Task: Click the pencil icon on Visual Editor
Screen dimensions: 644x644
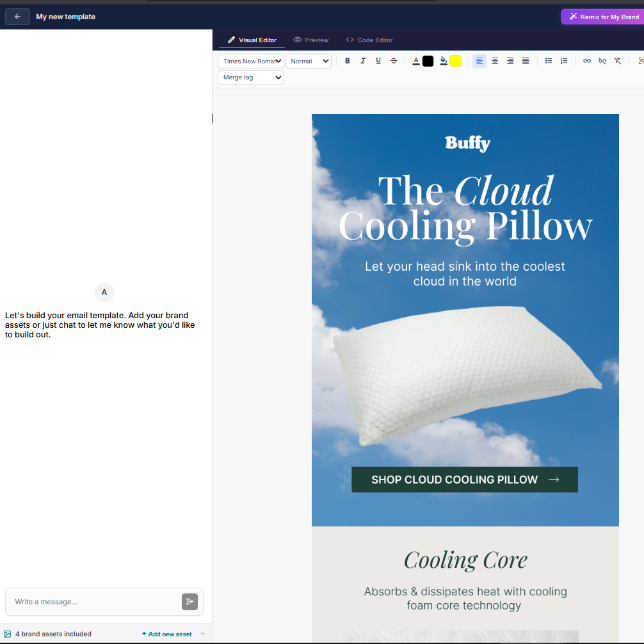Action: [x=232, y=40]
